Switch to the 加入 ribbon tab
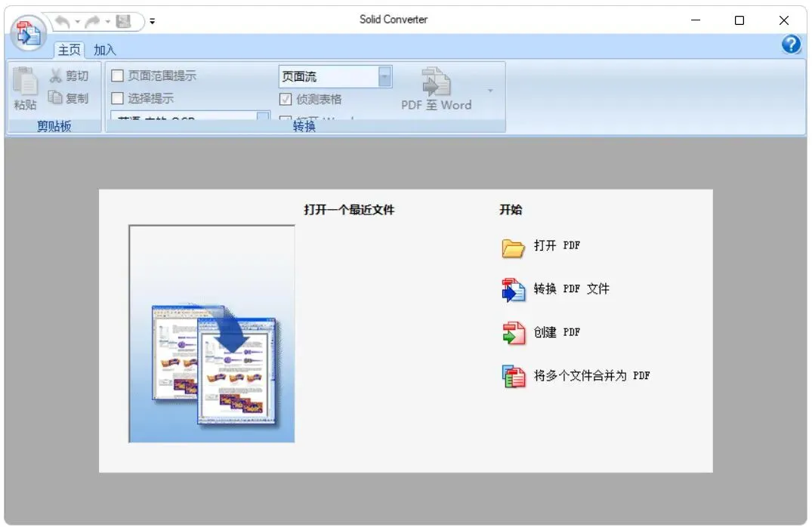 (105, 50)
